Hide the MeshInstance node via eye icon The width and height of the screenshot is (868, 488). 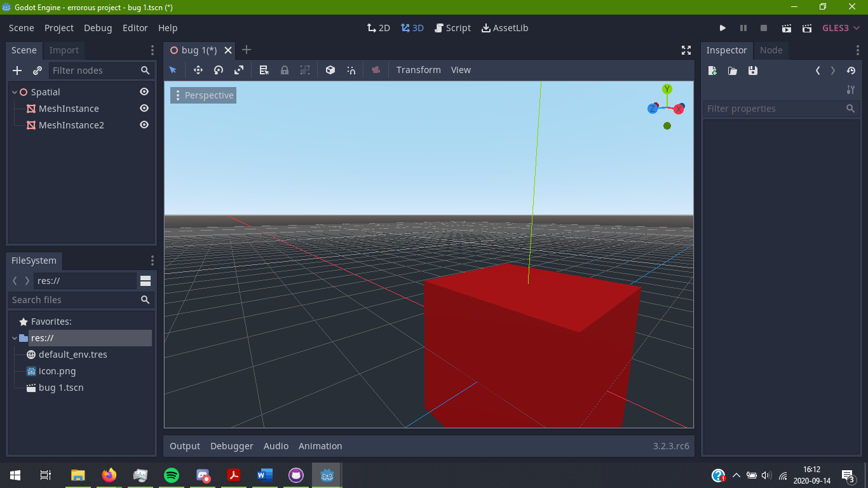coord(144,109)
